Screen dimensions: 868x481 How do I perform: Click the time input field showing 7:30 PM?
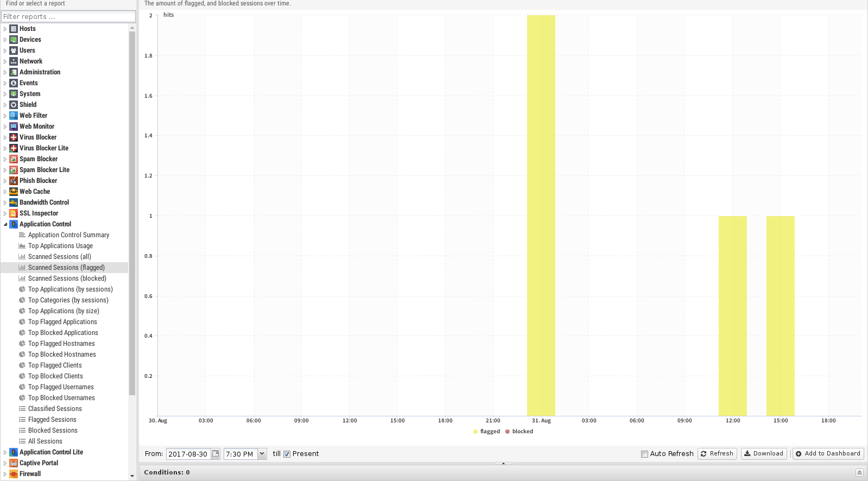240,454
